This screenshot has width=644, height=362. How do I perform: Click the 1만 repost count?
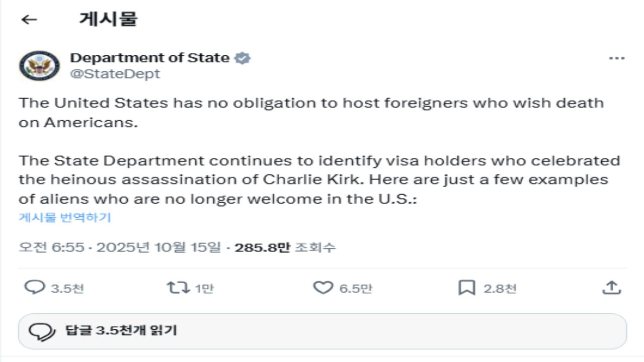tap(204, 289)
